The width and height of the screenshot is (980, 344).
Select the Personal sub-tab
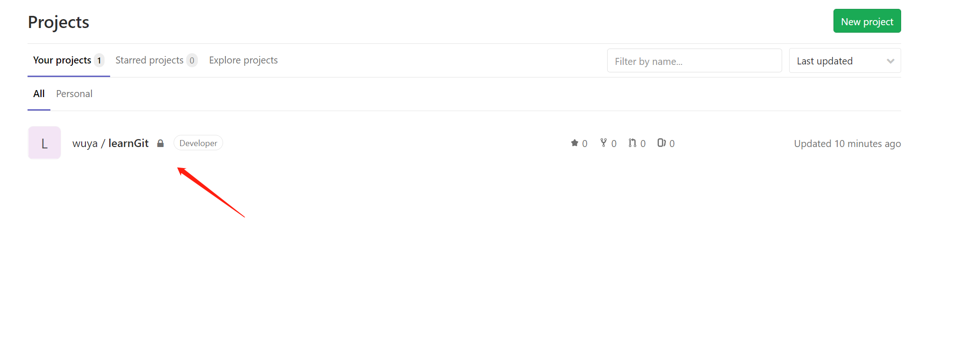coord(74,94)
